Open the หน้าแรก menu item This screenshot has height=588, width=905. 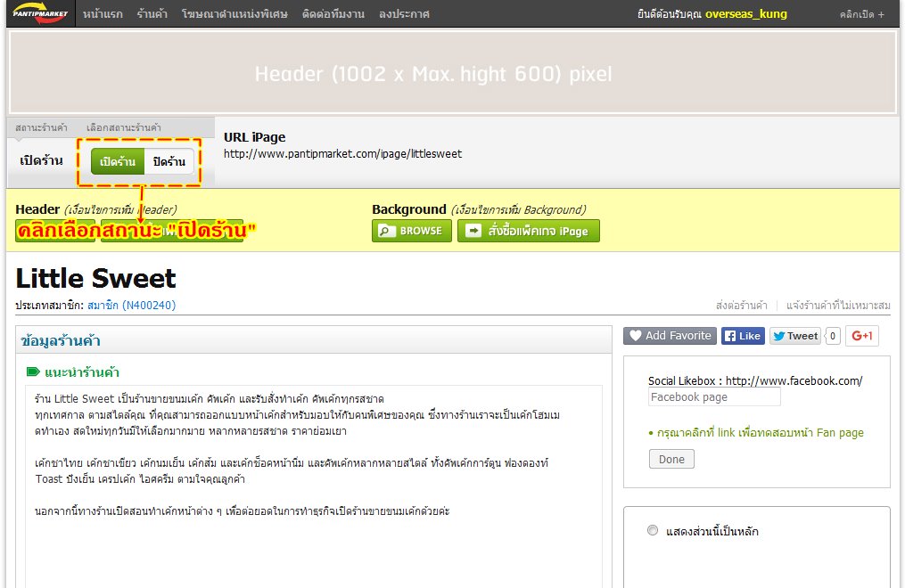click(x=103, y=14)
